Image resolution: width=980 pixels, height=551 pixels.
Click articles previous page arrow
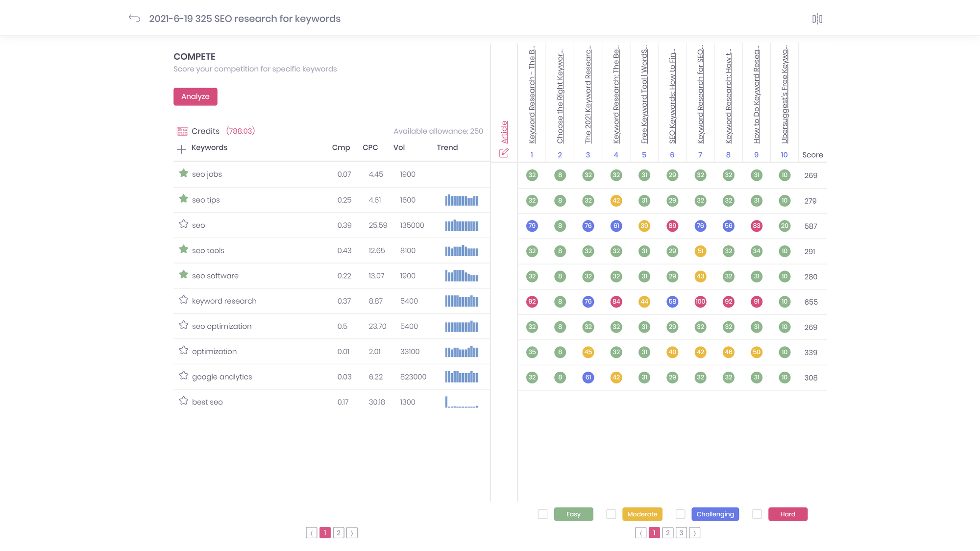coord(641,533)
